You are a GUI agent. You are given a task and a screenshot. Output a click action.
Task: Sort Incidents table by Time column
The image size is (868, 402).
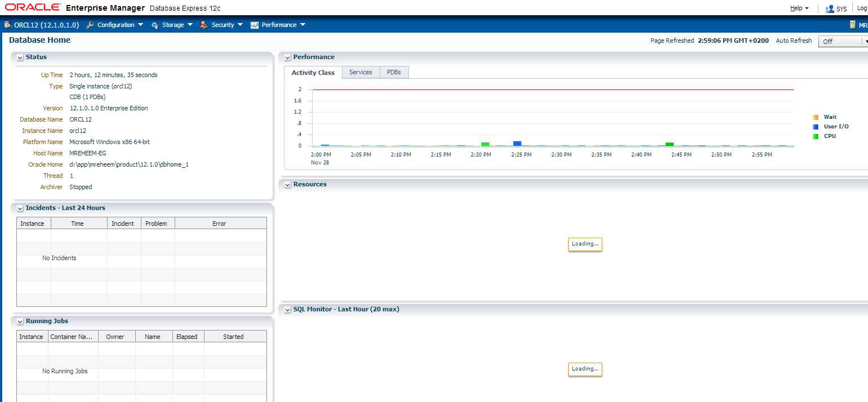(79, 224)
